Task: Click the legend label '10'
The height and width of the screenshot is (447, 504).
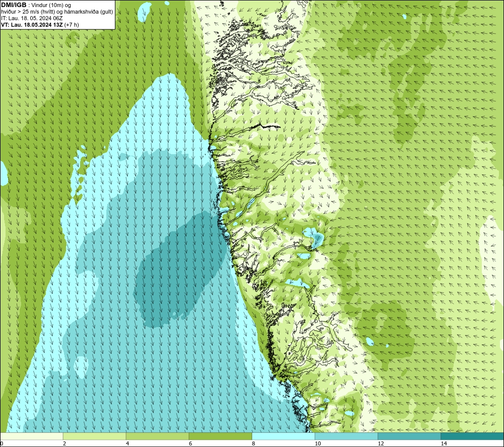Action: 318,443
